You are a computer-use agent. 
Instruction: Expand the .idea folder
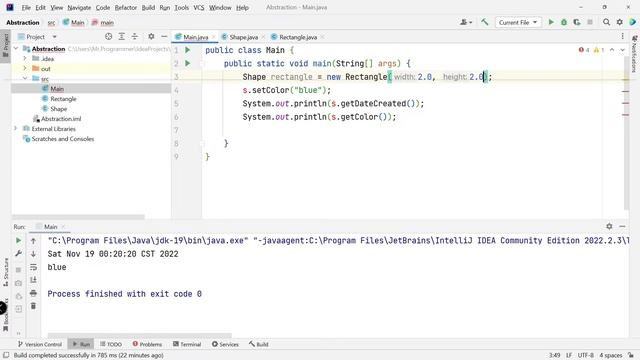(25, 58)
